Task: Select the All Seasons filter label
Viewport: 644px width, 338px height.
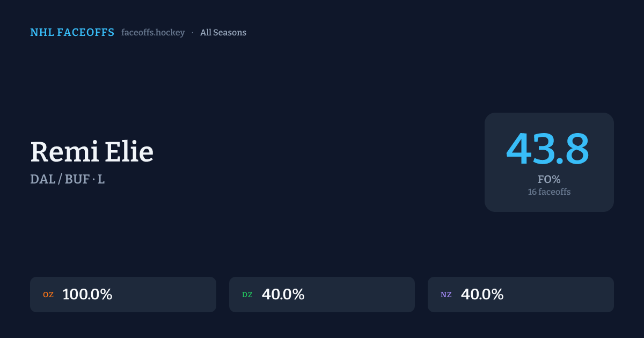Action: (223, 33)
